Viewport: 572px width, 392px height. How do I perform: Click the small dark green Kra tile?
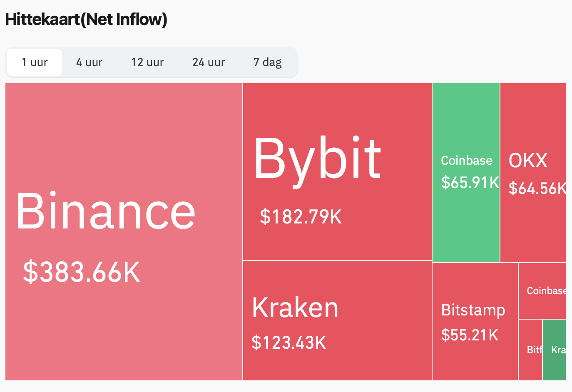(x=555, y=350)
